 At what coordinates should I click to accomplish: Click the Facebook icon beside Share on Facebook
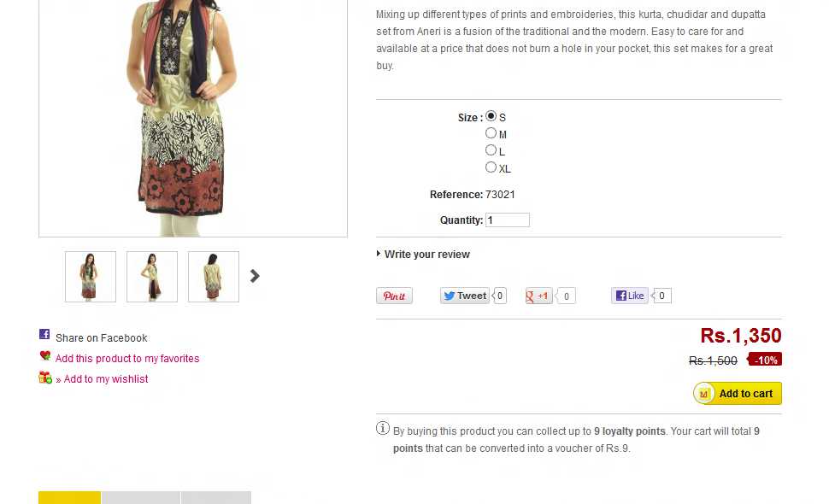(44, 334)
